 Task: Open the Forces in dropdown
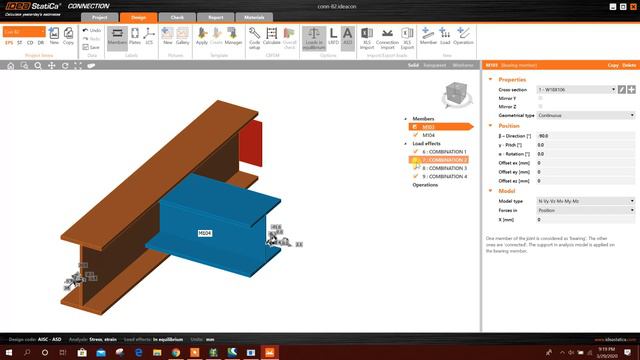tap(586, 210)
